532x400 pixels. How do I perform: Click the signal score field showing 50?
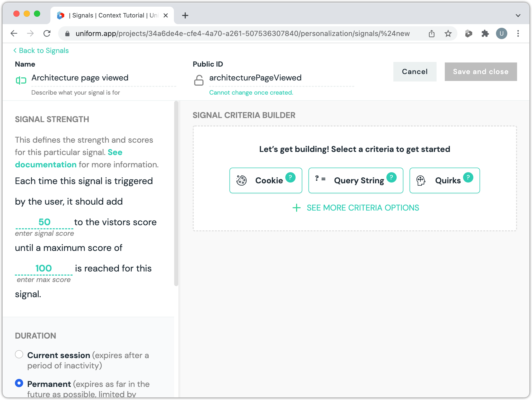click(x=44, y=222)
